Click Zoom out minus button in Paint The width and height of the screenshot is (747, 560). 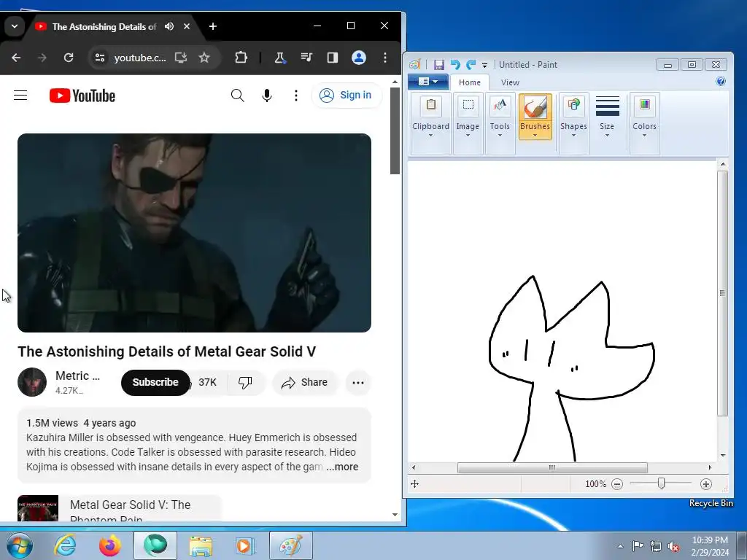(617, 484)
